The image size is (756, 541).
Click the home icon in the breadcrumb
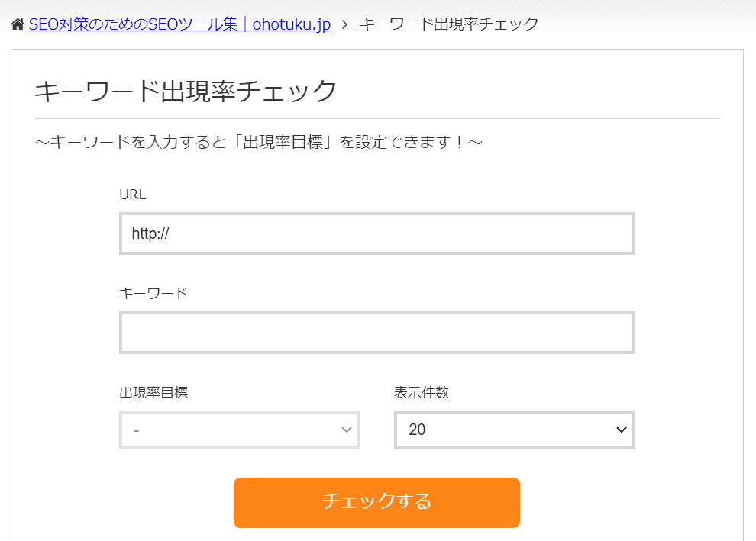(x=18, y=24)
